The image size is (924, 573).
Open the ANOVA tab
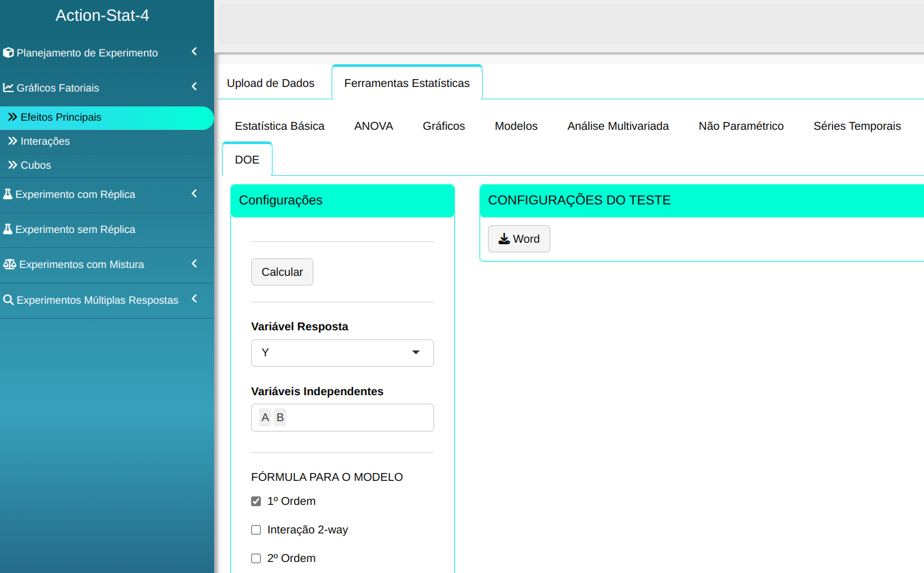coord(373,126)
